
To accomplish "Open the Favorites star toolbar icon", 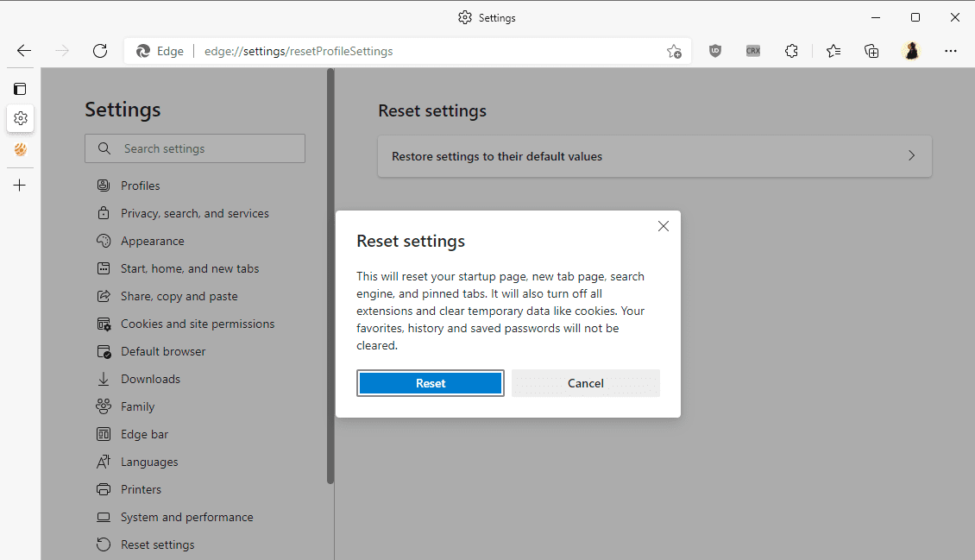I will click(833, 51).
